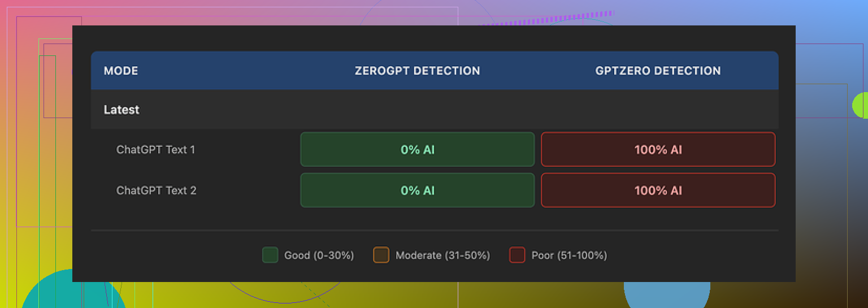Click GPTZero 100% AI result for Text 1

point(658,150)
